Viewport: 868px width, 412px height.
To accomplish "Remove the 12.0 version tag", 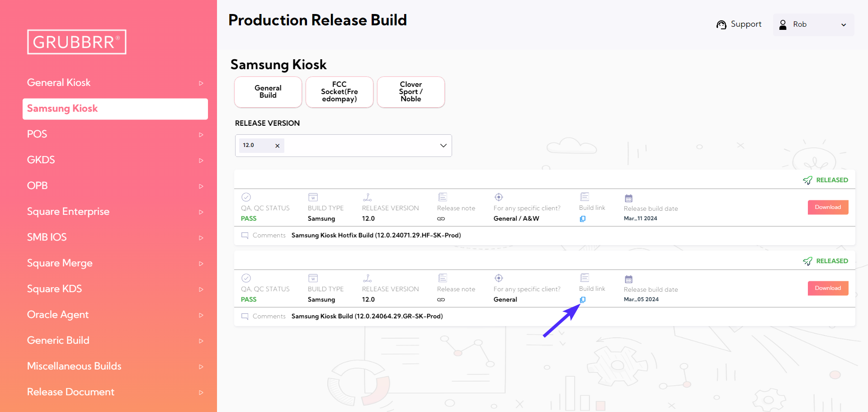I will click(x=277, y=146).
